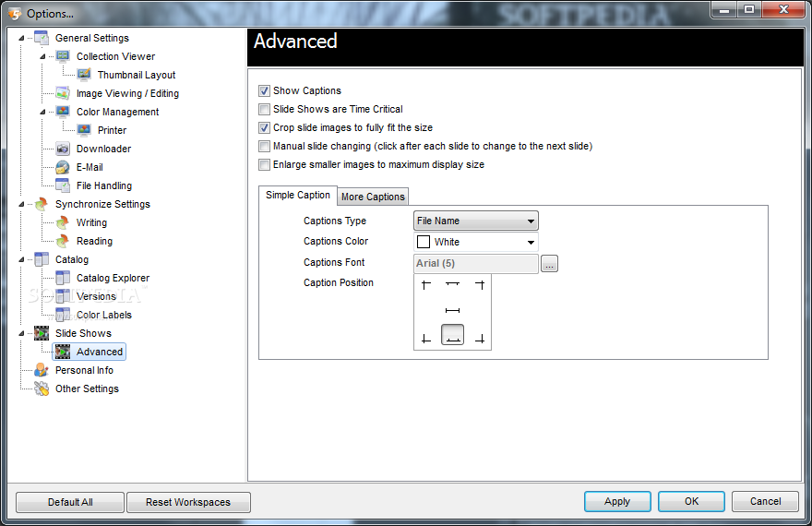Click the Collection Viewer icon
Viewport: 812px width, 526px height.
[x=63, y=56]
